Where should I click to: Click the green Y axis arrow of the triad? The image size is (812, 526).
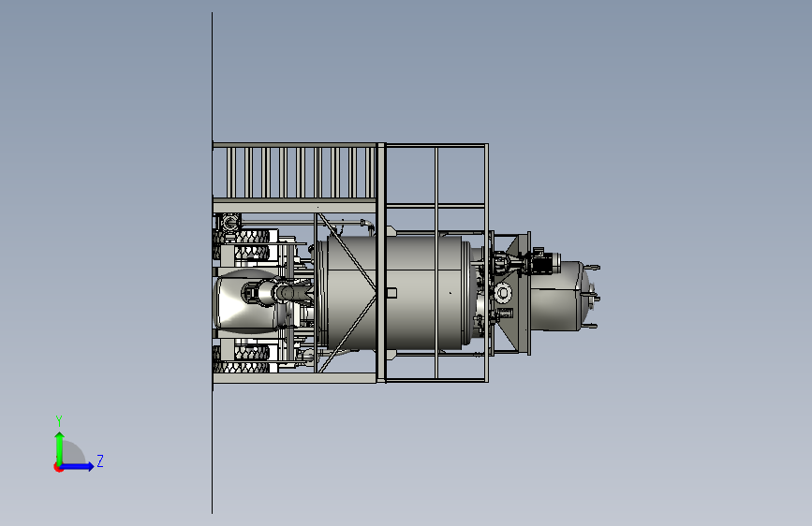(59, 447)
